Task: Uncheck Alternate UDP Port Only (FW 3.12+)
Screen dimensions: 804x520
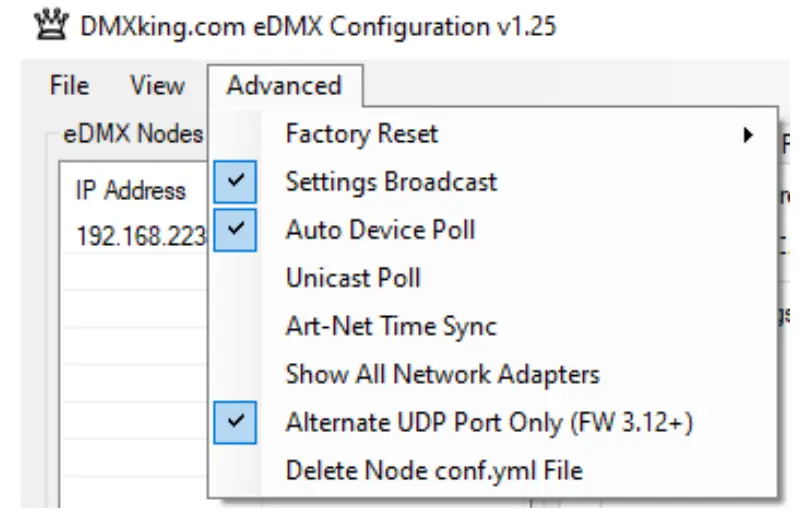Action: pyautogui.click(x=489, y=422)
